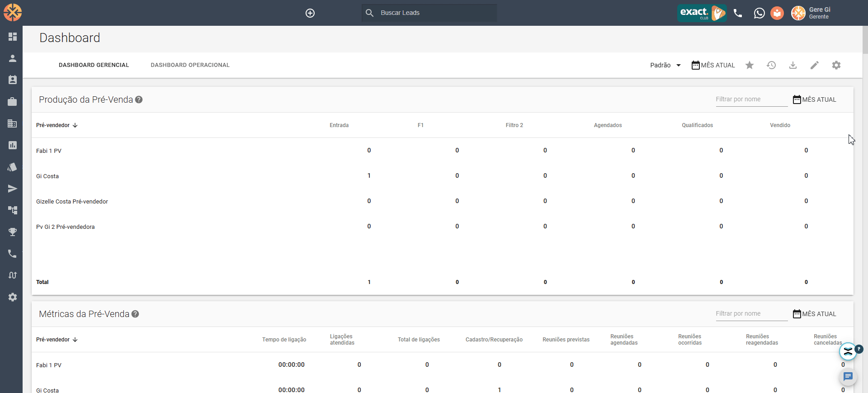Screen dimensions: 868x393
Task: Click the favorite star icon in dashboard toolbar
Action: click(750, 65)
